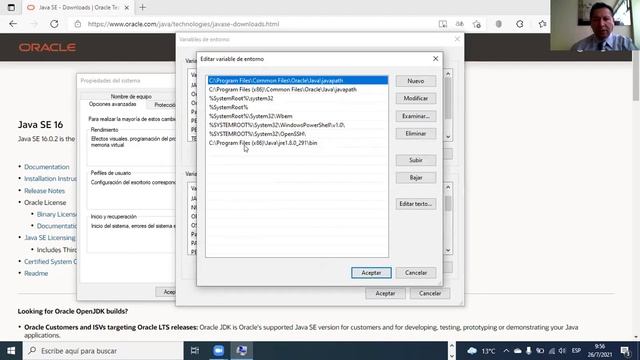Open the browser tab actions icon
This screenshot has height=360, width=640.
pos(11,7)
